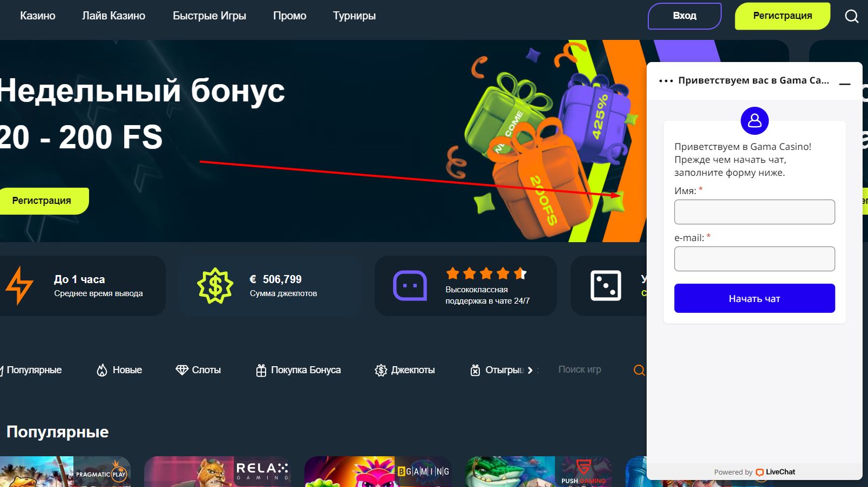
Task: Click the chat title Приветствуем вас в Gama
Action: (754, 80)
